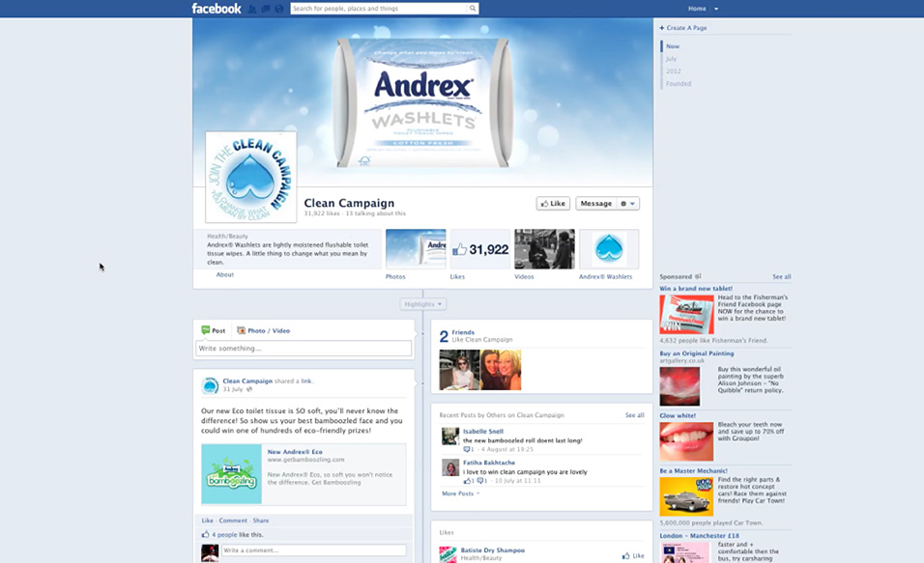Open the Andrex Washlets app tile

coord(609,249)
